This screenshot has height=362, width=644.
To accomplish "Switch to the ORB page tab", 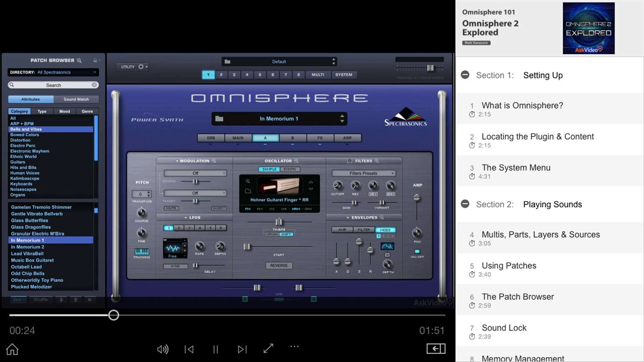I will pyautogui.click(x=211, y=138).
